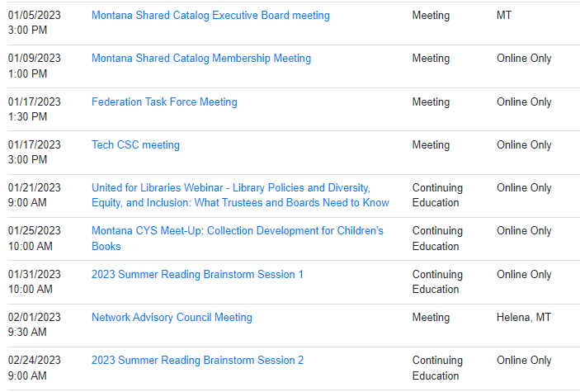Viewport: 580px width, 392px height.
Task: Open 2023 Summer Reading Brainstorm Session 1
Action: pos(197,275)
